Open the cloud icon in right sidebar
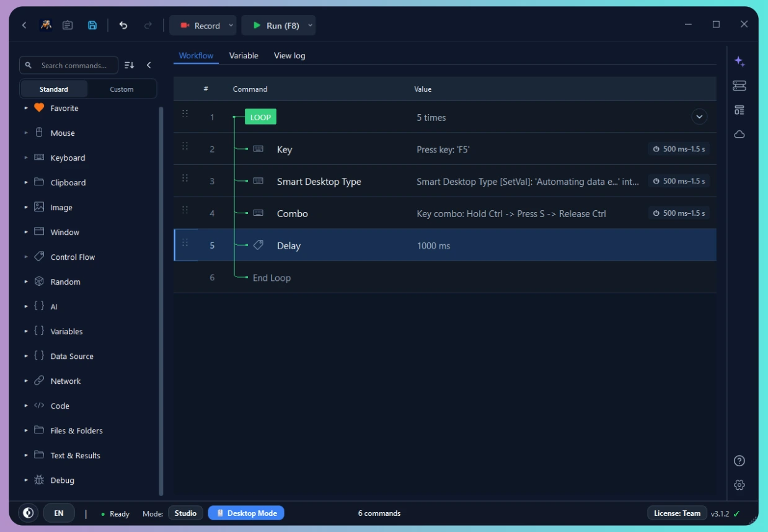768x532 pixels. pyautogui.click(x=739, y=134)
